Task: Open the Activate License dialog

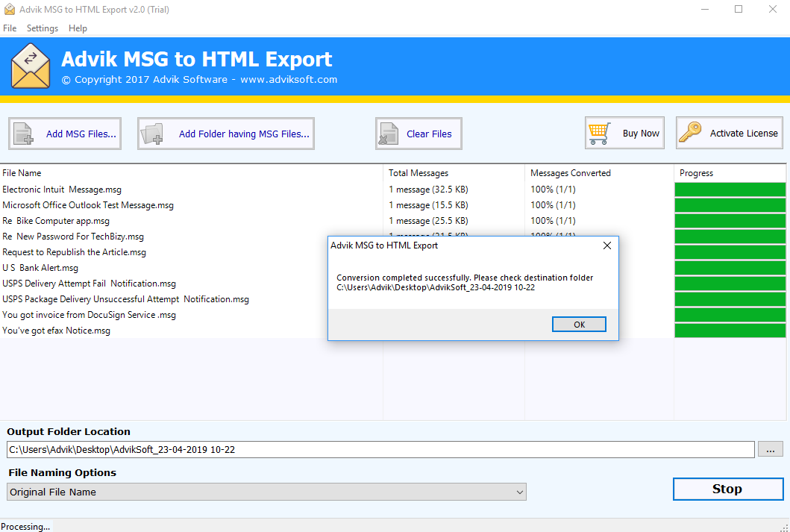Action: click(x=730, y=133)
